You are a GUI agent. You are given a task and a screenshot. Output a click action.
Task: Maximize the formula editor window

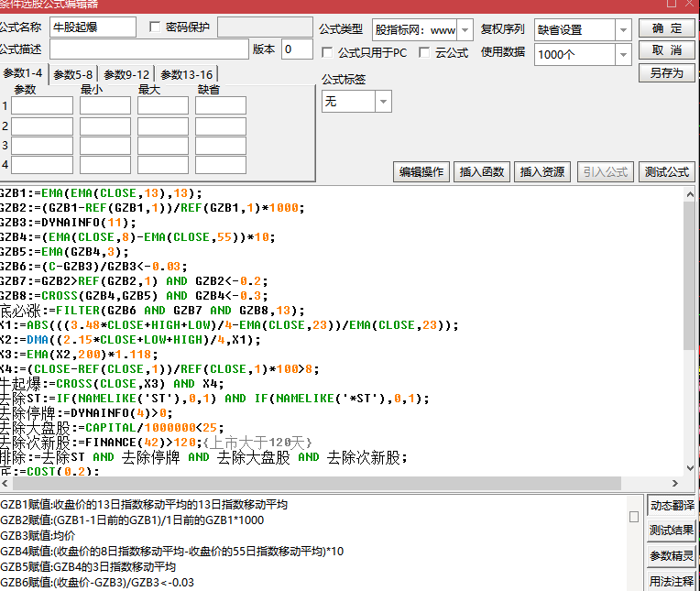(x=672, y=4)
